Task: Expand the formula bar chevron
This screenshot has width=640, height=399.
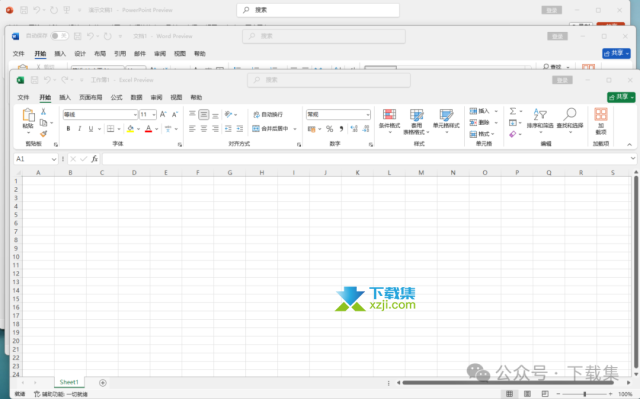Action: [x=633, y=158]
